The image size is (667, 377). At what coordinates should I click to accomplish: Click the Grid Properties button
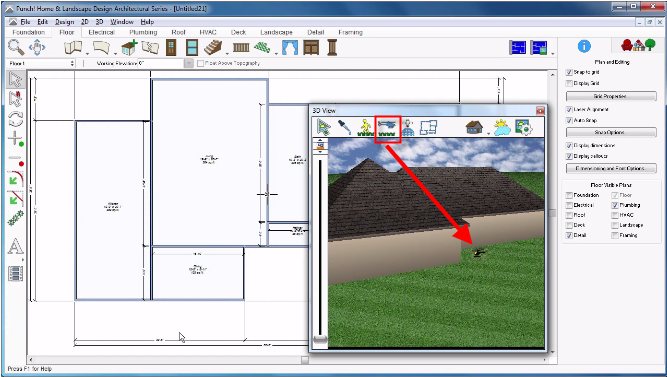click(611, 96)
